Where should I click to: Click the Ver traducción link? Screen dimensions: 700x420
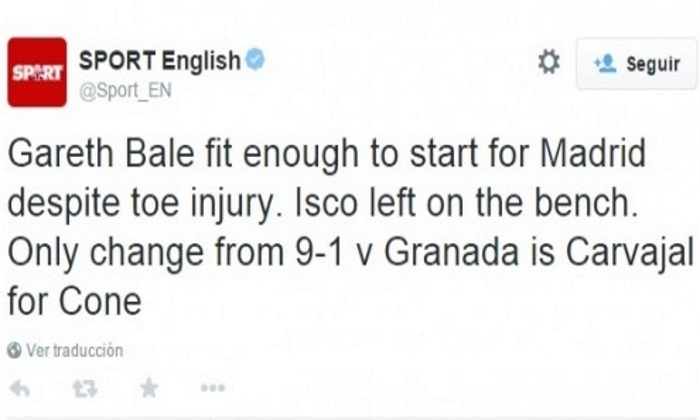tap(74, 351)
